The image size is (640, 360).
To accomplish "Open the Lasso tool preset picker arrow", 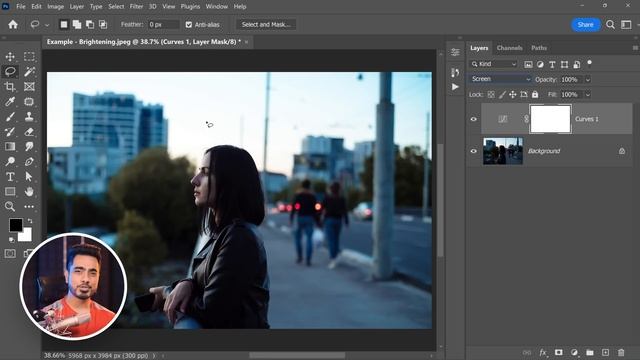I will tap(47, 25).
